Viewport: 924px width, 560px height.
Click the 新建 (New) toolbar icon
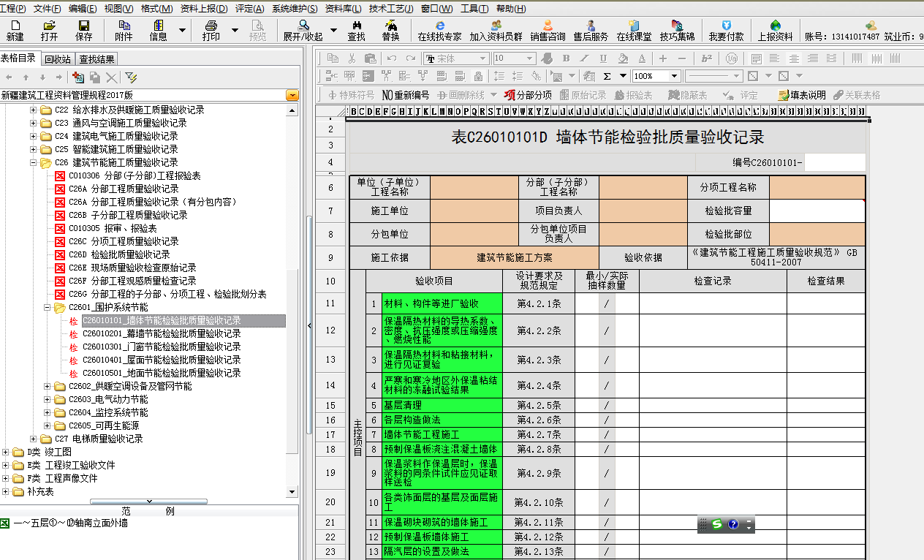(15, 30)
